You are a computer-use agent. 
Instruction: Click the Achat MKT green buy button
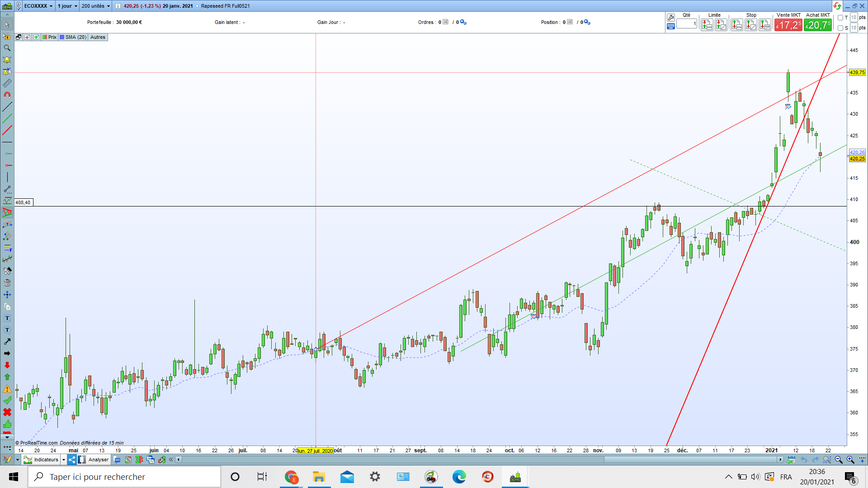click(818, 25)
